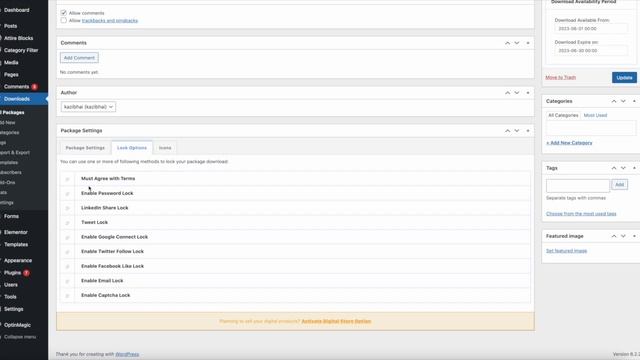Open the Author dropdown
Viewport: 640px width, 360px height.
coord(88,107)
